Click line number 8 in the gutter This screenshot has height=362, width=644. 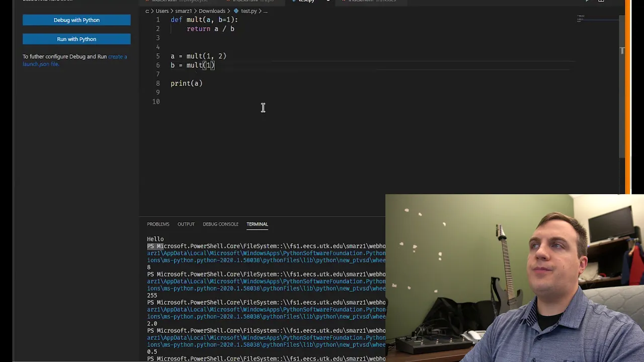tap(157, 83)
